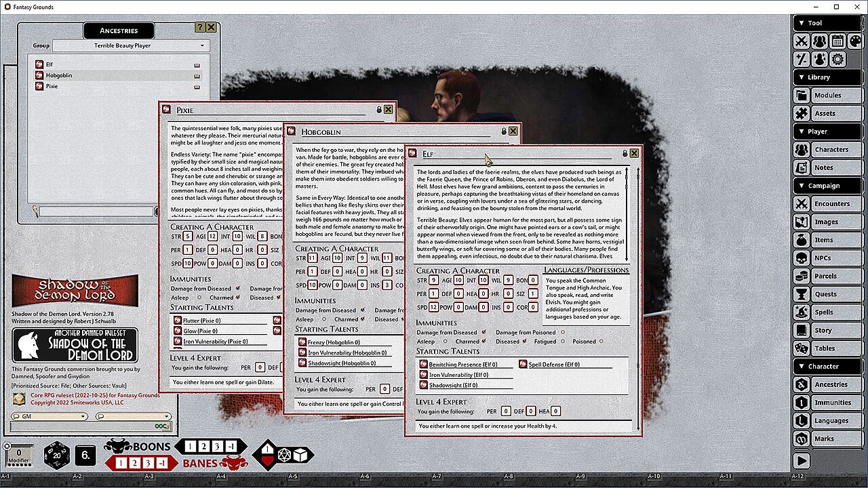
Task: Click banes number 3 box
Action: point(149,463)
